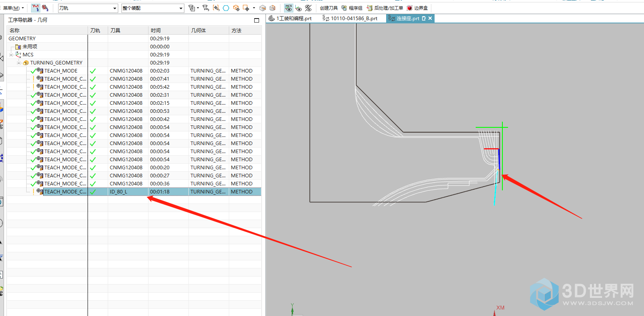This screenshot has height=316, width=644.
Task: Click the 方法 column header
Action: pyautogui.click(x=245, y=31)
